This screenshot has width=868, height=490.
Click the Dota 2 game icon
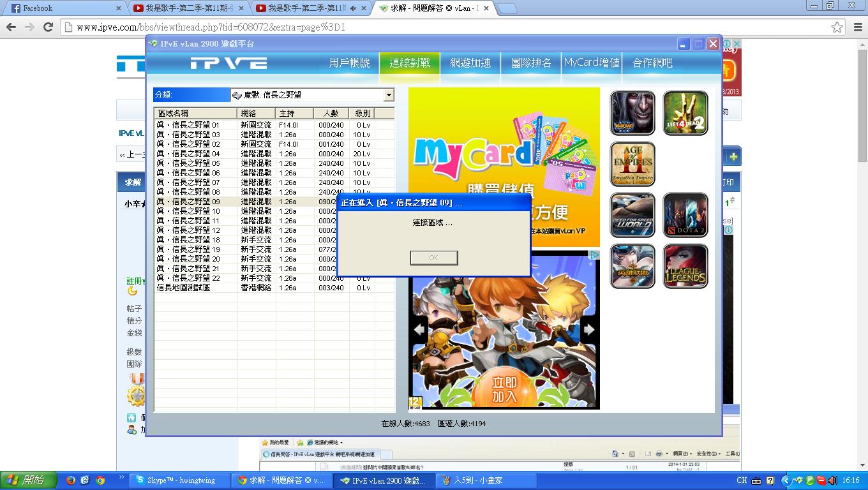[x=685, y=215]
